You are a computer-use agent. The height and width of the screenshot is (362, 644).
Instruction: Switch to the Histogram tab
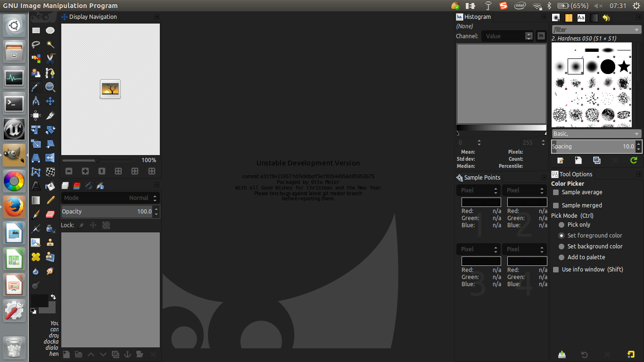tap(474, 17)
